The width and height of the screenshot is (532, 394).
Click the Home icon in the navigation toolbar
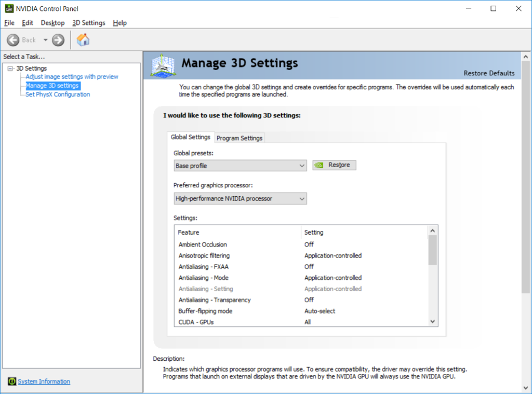point(82,40)
